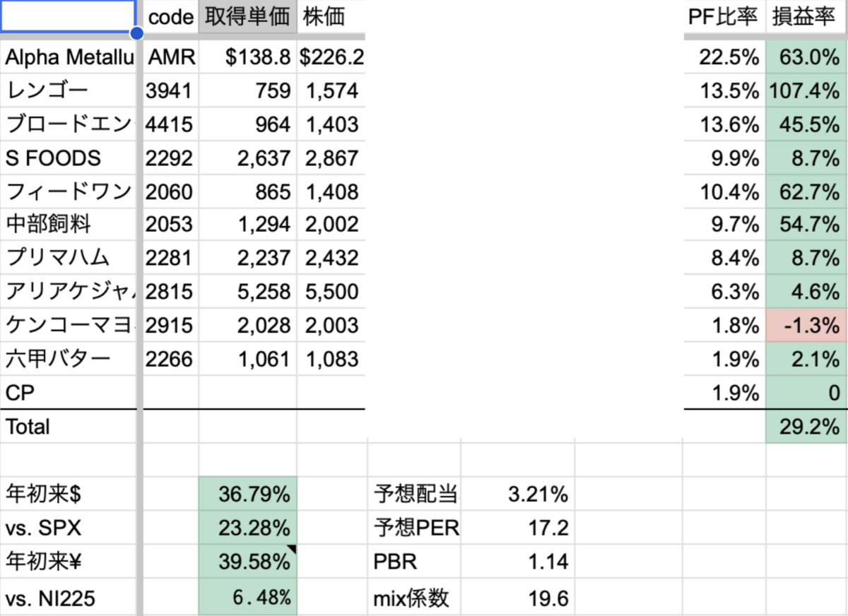Select the 6.48% vs NI225 cell
848x616 pixels.
(247, 598)
